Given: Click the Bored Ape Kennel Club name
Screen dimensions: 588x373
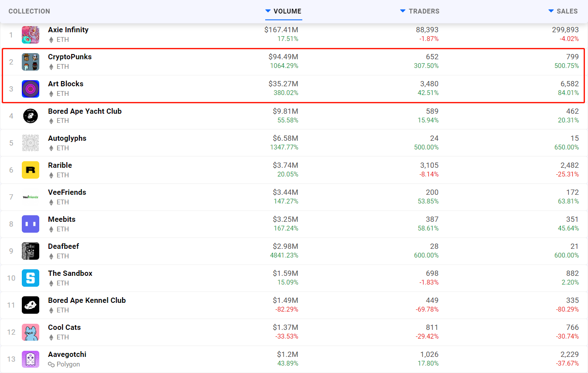Looking at the screenshot, I should tap(87, 300).
